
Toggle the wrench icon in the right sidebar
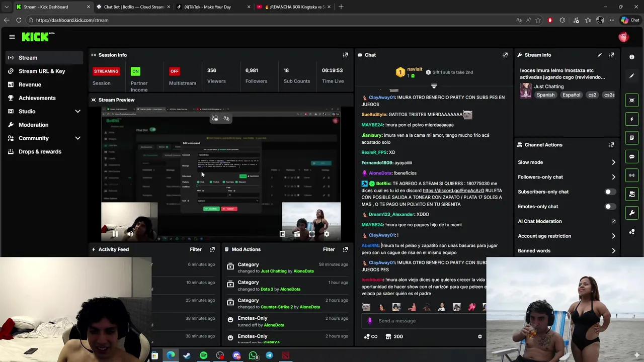click(632, 213)
